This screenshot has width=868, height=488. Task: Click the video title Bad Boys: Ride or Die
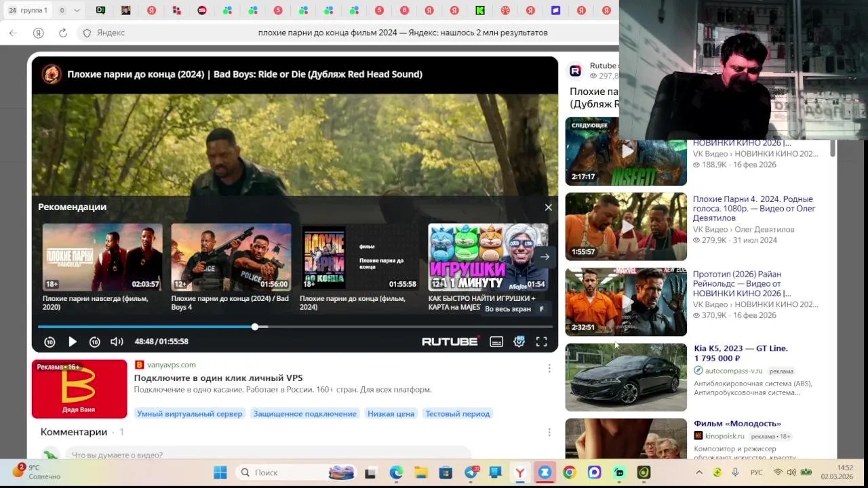(244, 74)
